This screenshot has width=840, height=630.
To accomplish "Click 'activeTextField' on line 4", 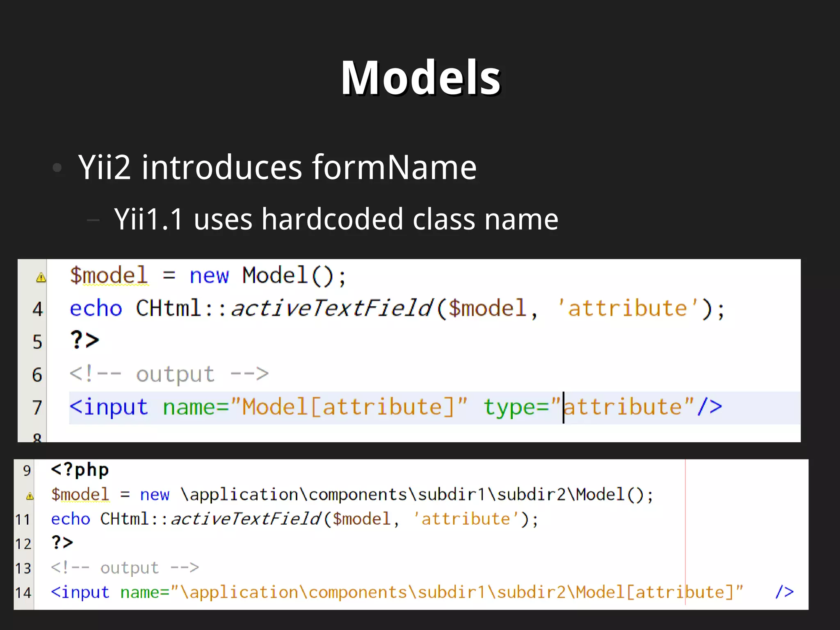I will [331, 308].
